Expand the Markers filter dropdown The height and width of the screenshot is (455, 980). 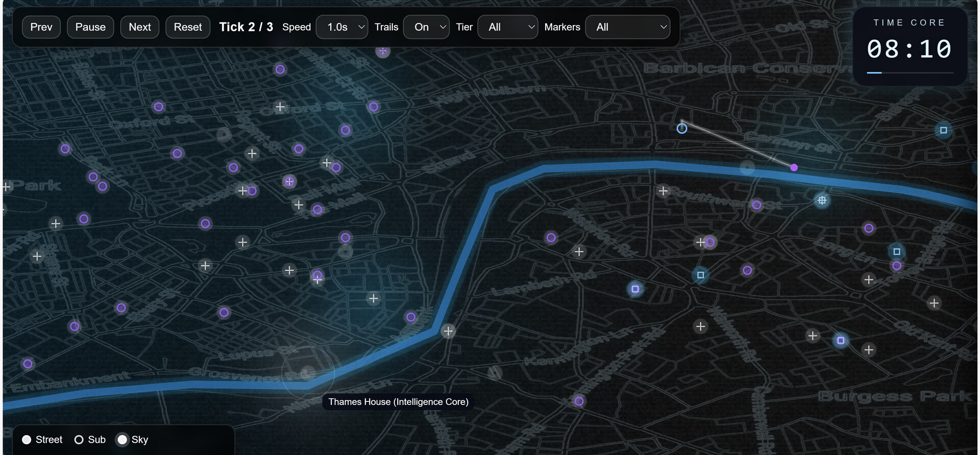[x=628, y=27]
